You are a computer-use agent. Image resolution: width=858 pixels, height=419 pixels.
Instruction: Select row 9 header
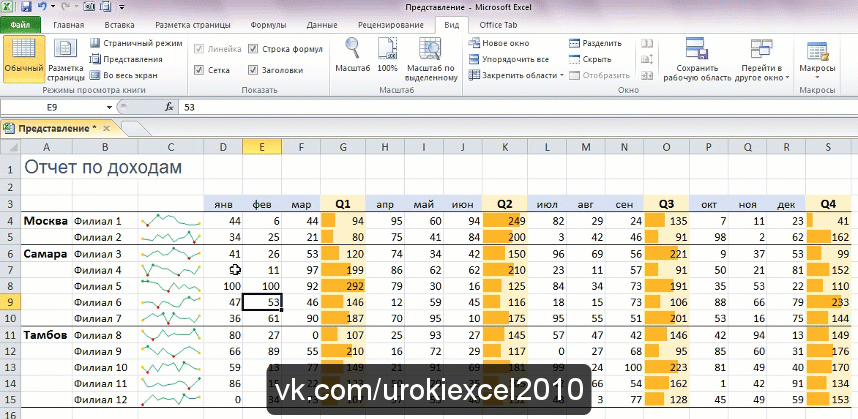click(x=10, y=302)
